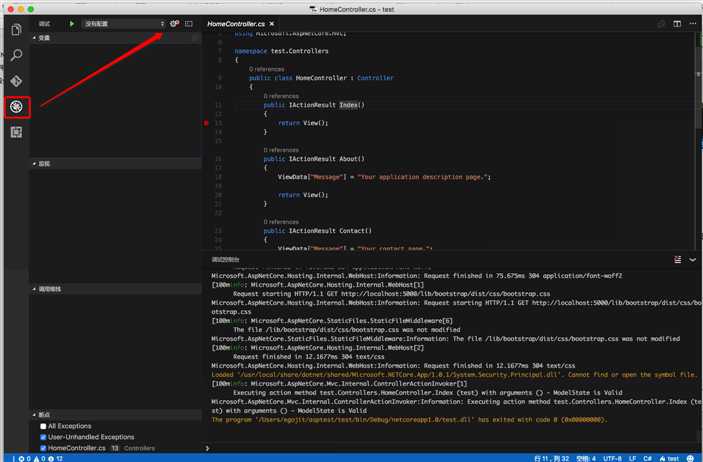The image size is (703, 462).
Task: Uncheck the HomeController.cs breakpoint
Action: [43, 448]
